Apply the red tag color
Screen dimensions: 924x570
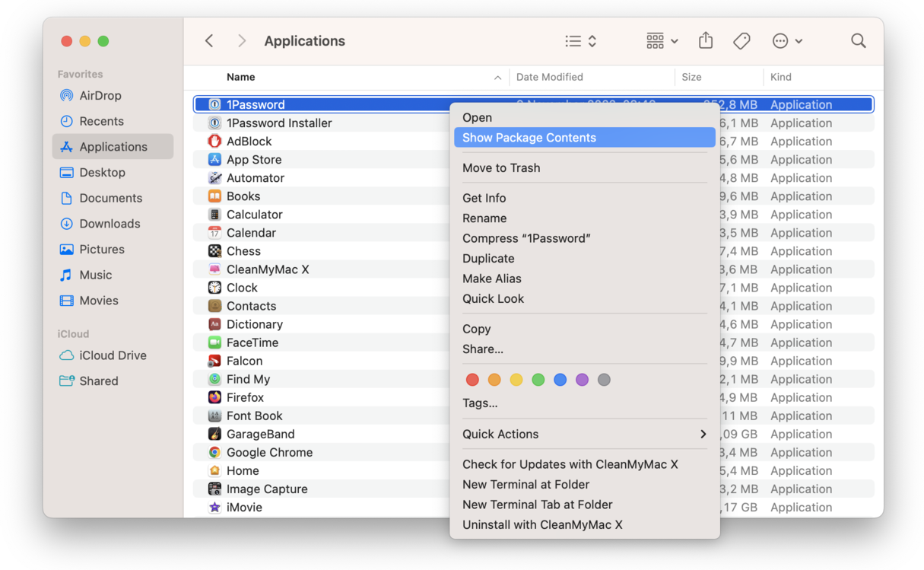(472, 380)
